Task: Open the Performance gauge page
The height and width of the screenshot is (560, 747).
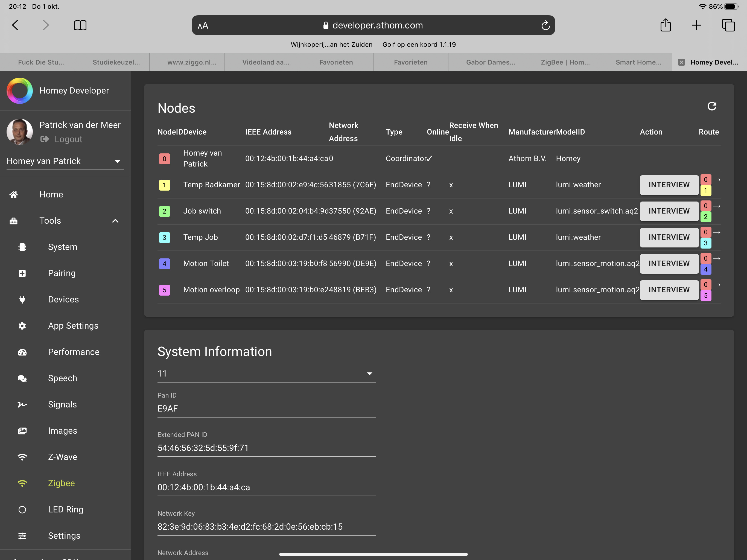Action: tap(73, 352)
